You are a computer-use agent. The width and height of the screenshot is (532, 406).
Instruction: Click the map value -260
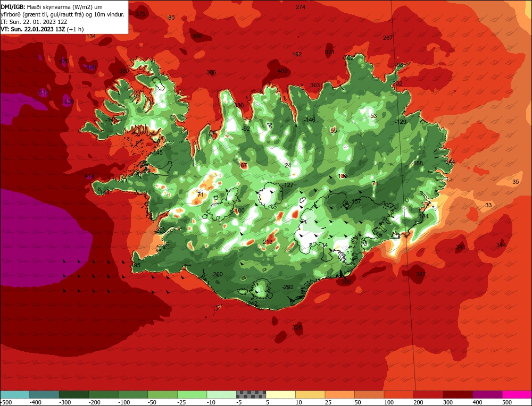pos(217,274)
